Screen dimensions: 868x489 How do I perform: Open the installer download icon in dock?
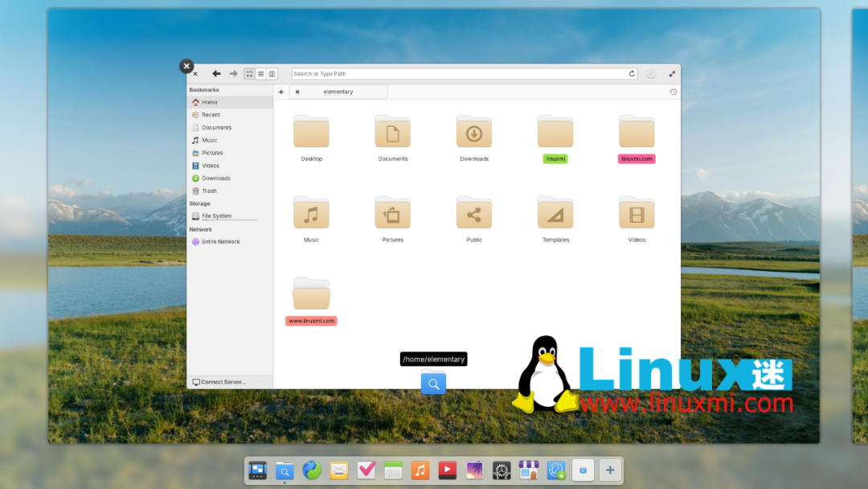click(556, 471)
